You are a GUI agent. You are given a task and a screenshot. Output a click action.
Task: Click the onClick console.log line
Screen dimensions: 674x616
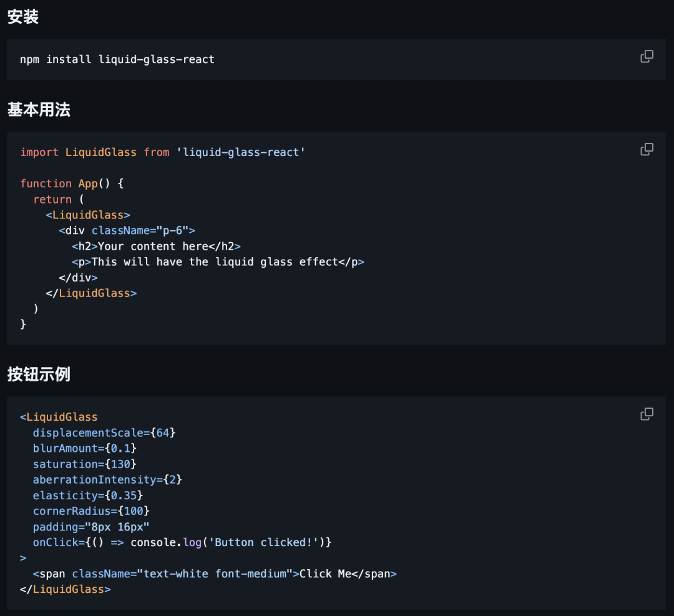pyautogui.click(x=182, y=542)
